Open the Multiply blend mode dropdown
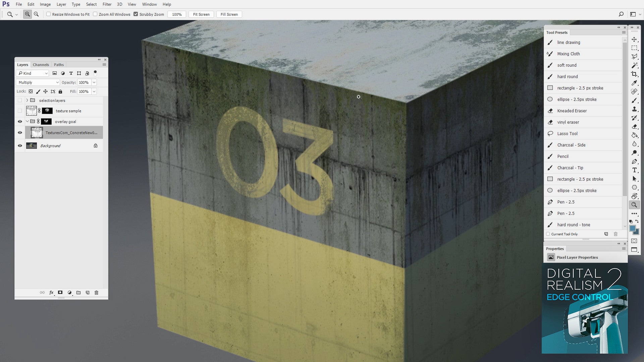The height and width of the screenshot is (362, 644). coord(38,82)
